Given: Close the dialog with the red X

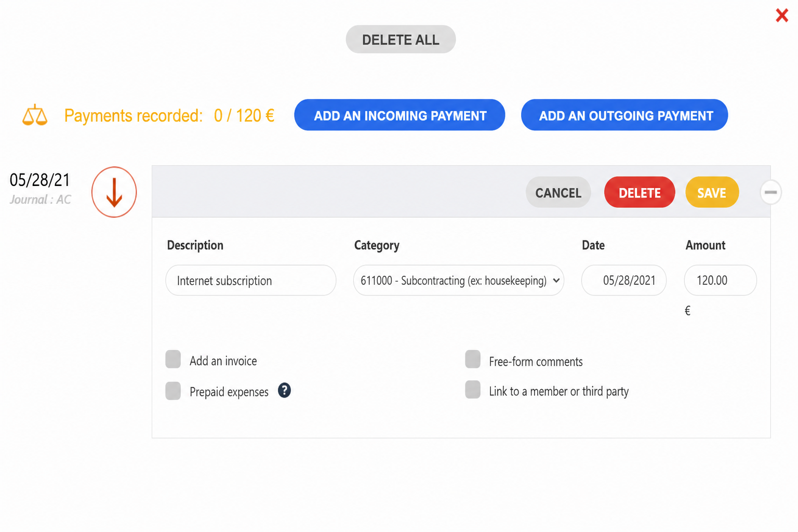Looking at the screenshot, I should (x=782, y=15).
